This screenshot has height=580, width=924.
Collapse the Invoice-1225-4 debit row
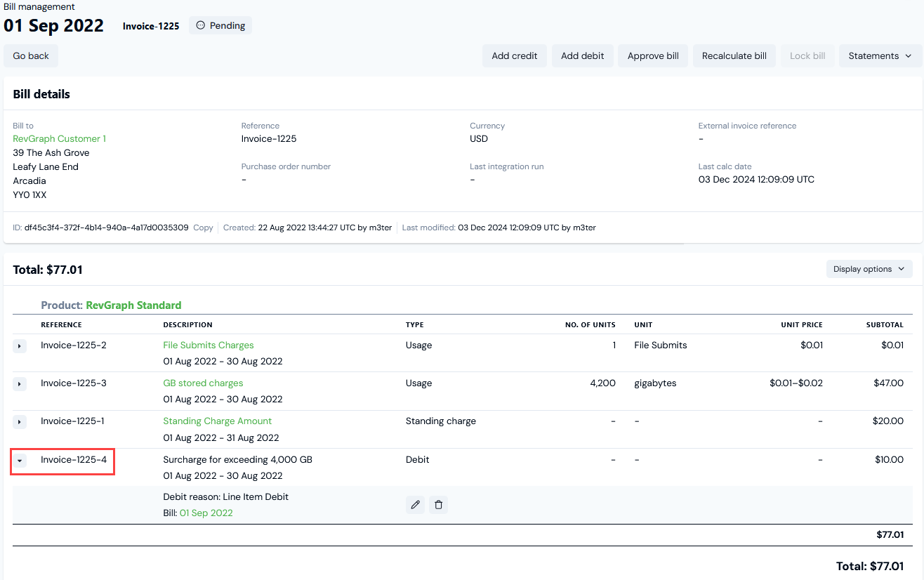click(20, 461)
